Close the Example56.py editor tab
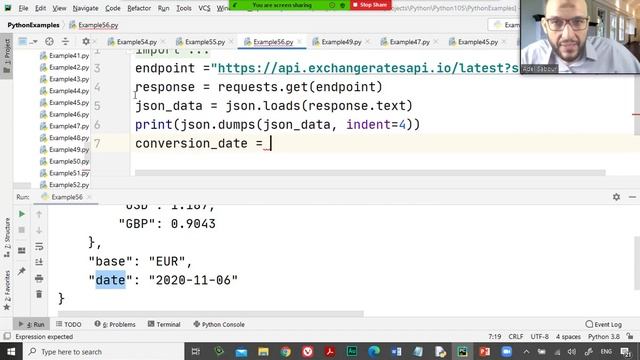 [300, 42]
